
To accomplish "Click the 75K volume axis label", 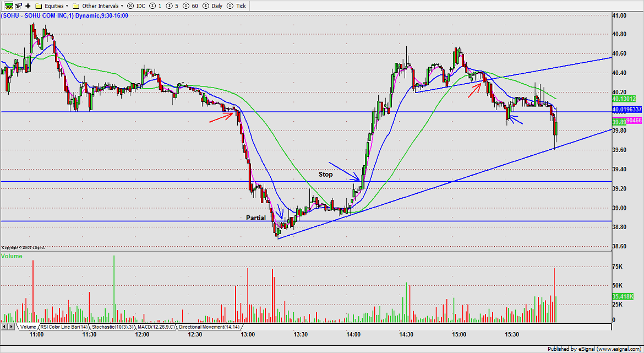I will click(617, 267).
